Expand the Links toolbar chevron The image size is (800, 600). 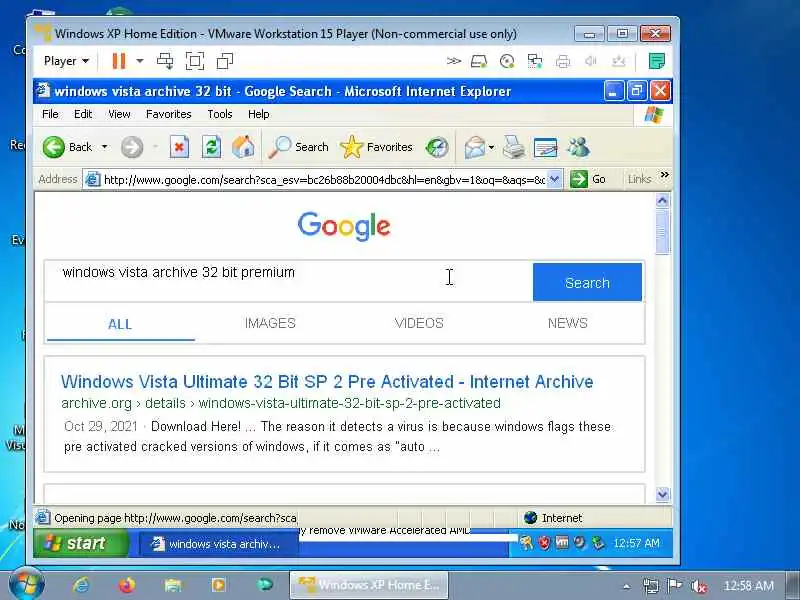coord(664,175)
